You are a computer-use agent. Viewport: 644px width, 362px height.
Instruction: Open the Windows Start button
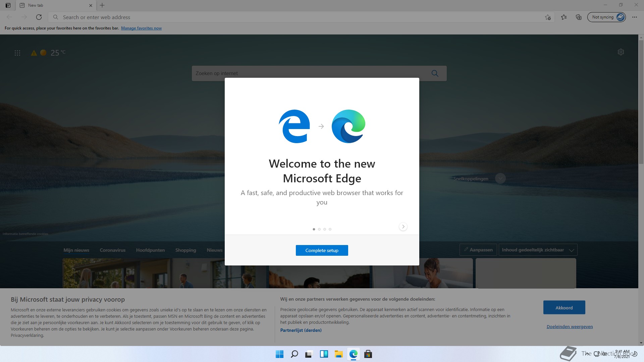point(279,354)
